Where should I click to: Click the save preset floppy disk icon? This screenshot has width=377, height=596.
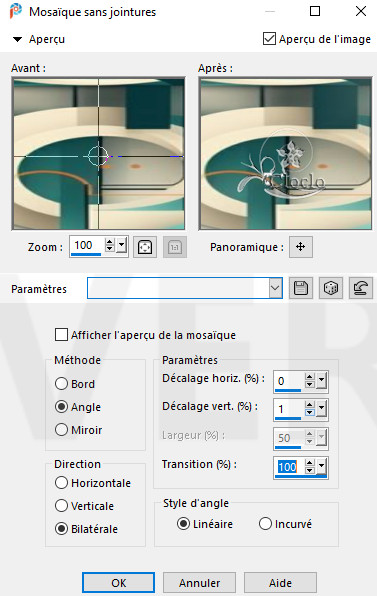tap(301, 288)
